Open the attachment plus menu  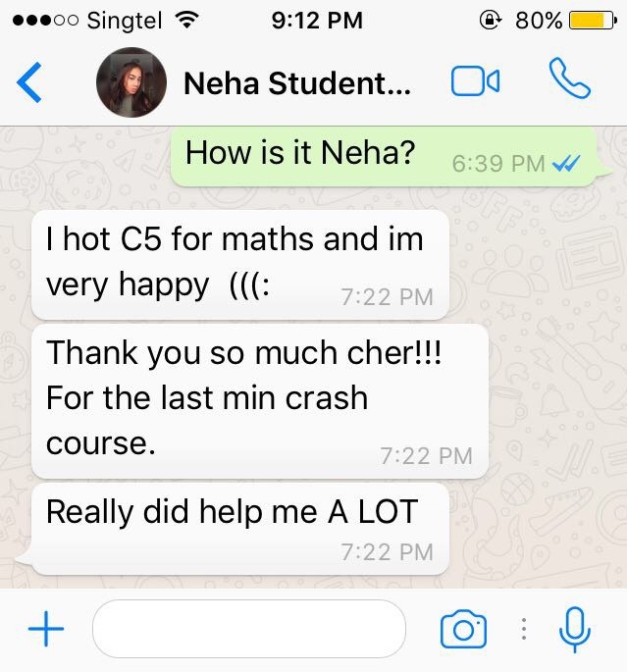pos(46,629)
